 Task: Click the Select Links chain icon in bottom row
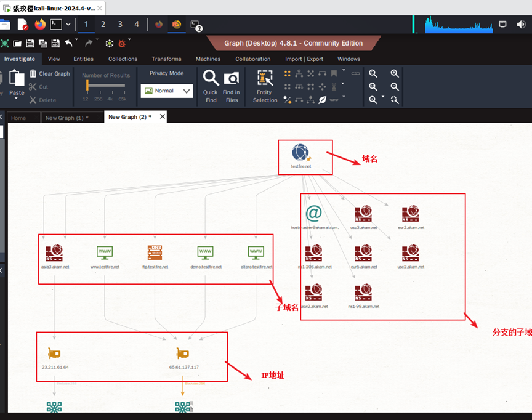click(334, 100)
